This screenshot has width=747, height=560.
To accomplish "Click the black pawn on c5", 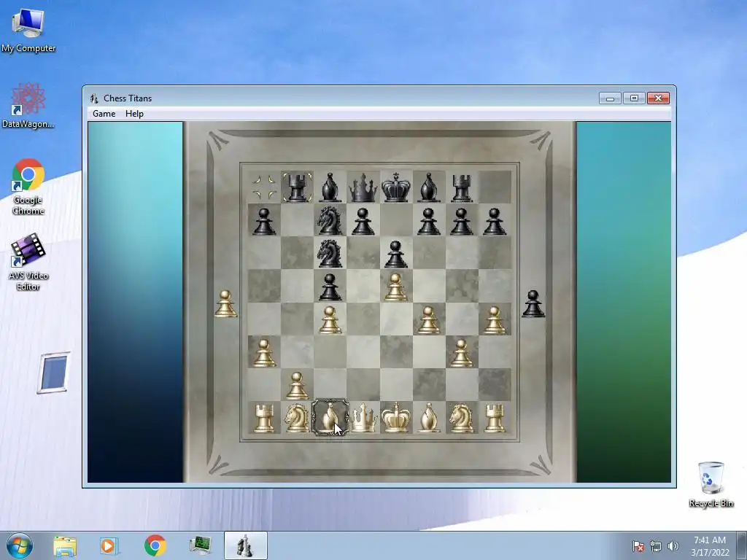I will (330, 287).
